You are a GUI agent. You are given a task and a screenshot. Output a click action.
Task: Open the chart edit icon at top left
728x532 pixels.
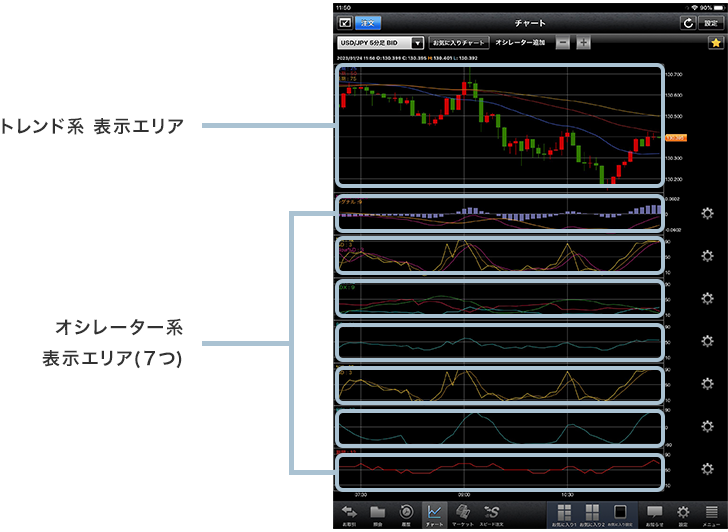(x=345, y=22)
